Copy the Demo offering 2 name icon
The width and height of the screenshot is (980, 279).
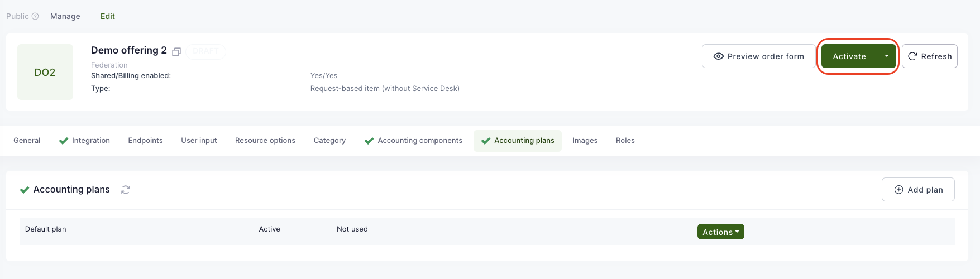[176, 52]
